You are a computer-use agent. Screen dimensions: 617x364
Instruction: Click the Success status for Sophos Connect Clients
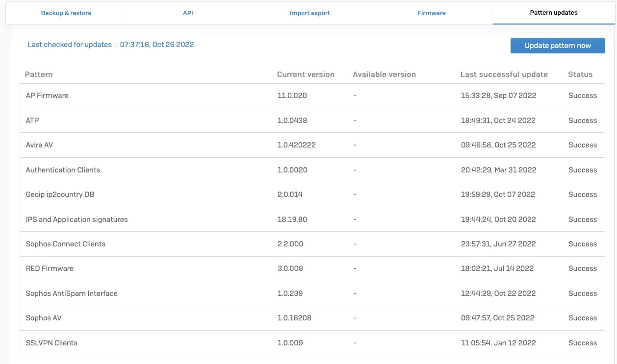[583, 244]
